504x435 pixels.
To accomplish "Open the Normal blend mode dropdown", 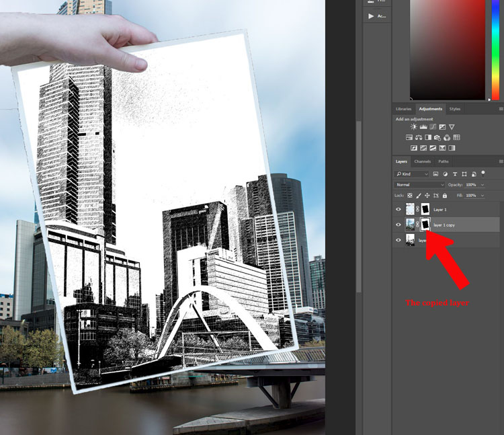I will [x=419, y=185].
